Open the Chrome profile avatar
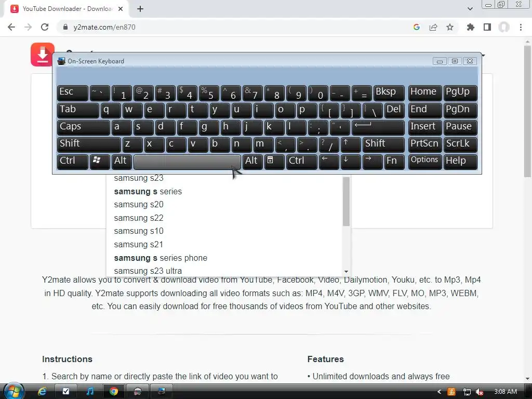This screenshot has height=399, width=532. pos(504,27)
